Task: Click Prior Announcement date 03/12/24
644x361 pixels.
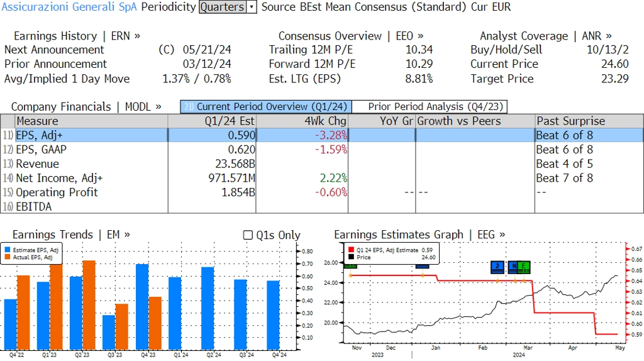Action: point(207,64)
